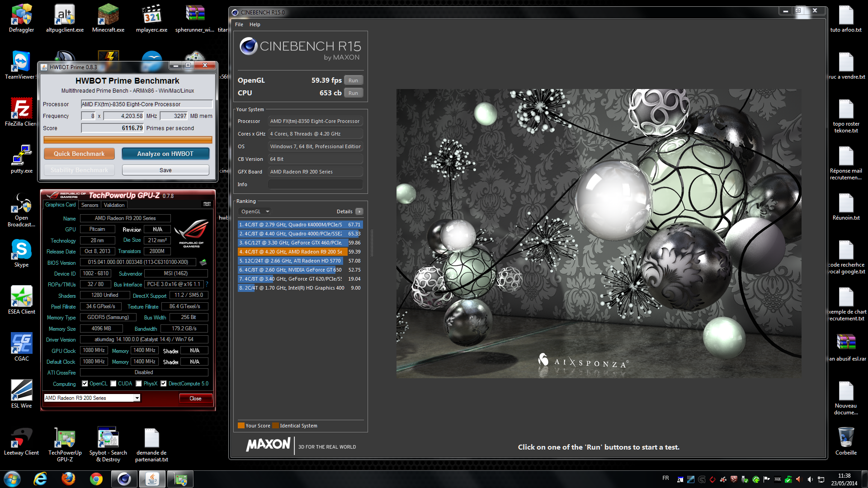Launch Minecraft.exe from the desktop
The width and height of the screenshot is (868, 488).
(108, 18)
